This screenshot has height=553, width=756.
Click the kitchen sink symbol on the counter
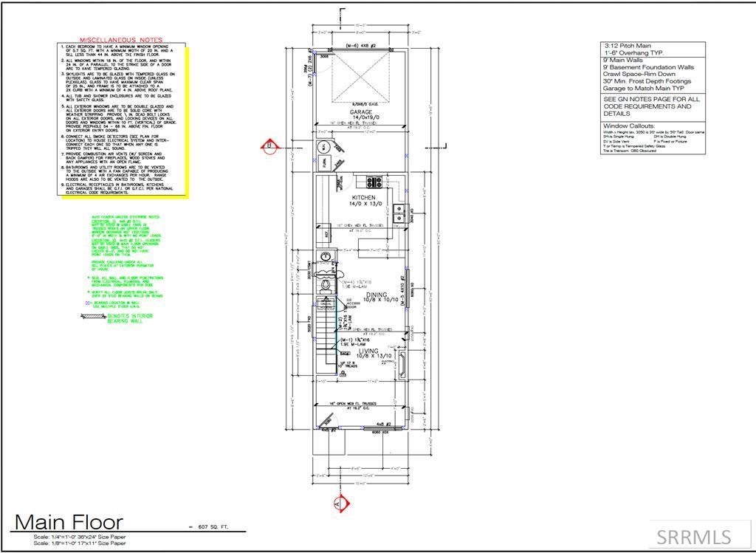click(399, 213)
